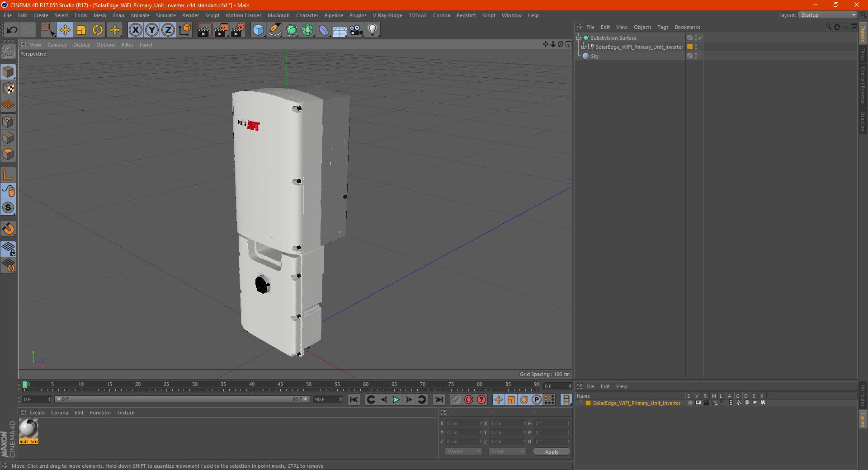Click the Deformer bend icon
868x470 pixels.
point(324,30)
